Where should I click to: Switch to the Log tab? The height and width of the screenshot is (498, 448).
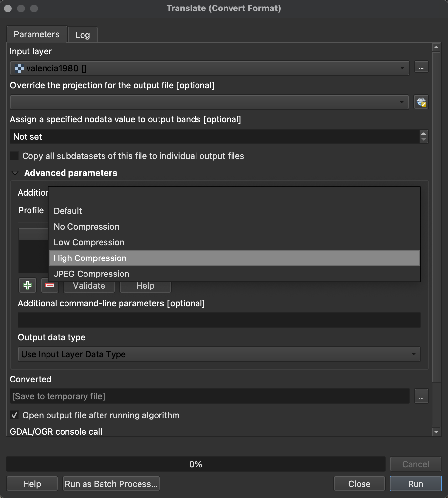pyautogui.click(x=83, y=35)
